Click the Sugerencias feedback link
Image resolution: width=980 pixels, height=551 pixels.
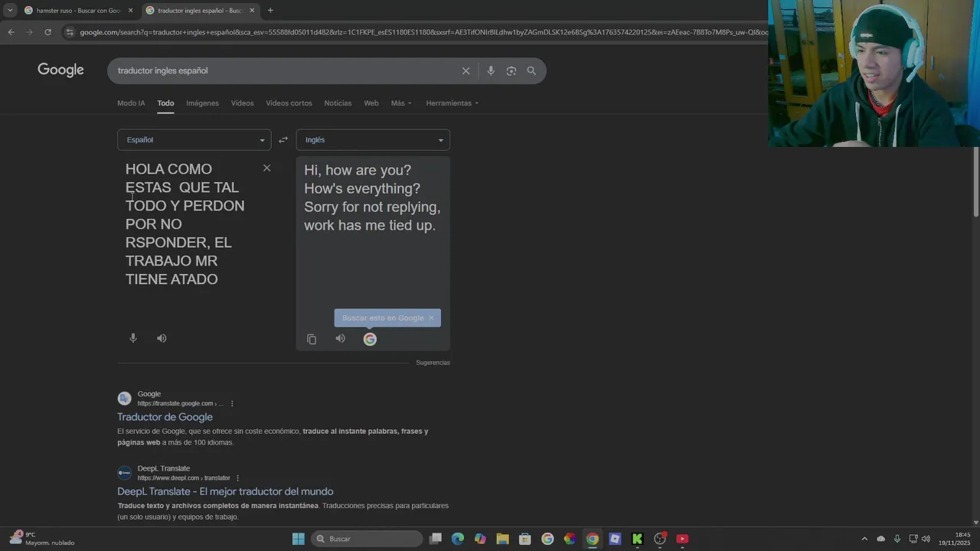pos(433,363)
